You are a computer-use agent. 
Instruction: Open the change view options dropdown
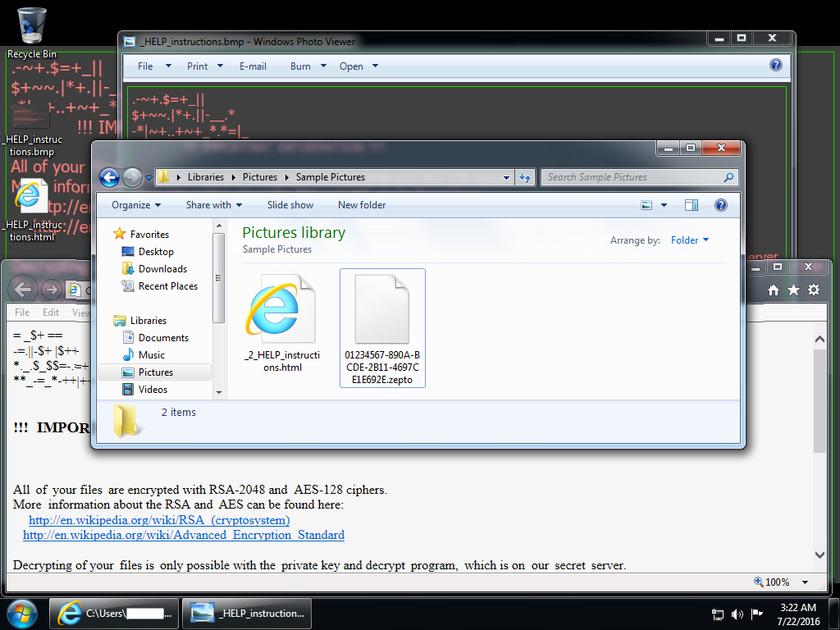(664, 205)
